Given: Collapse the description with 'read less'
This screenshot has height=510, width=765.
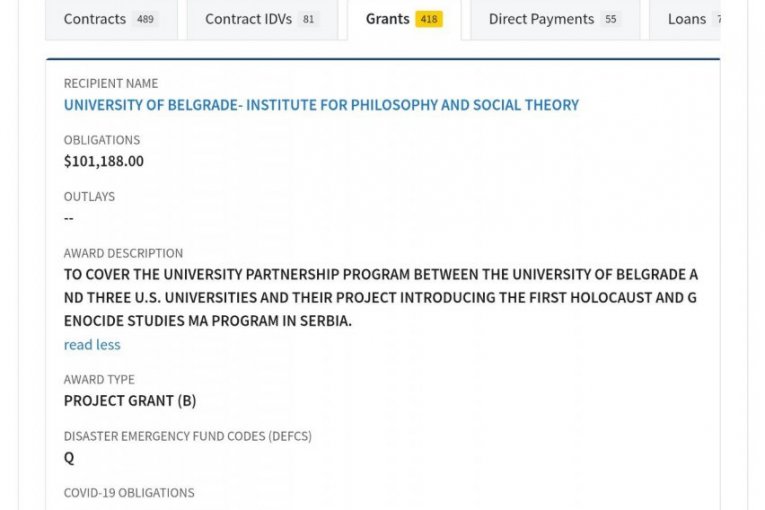Looking at the screenshot, I should 92,345.
